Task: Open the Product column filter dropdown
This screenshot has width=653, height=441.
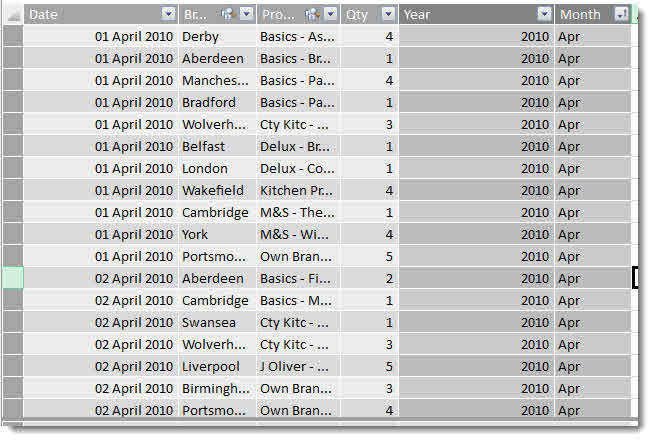Action: coord(331,14)
